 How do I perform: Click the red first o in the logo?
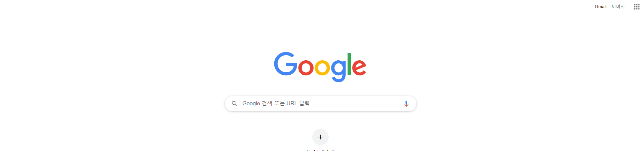tap(306, 67)
